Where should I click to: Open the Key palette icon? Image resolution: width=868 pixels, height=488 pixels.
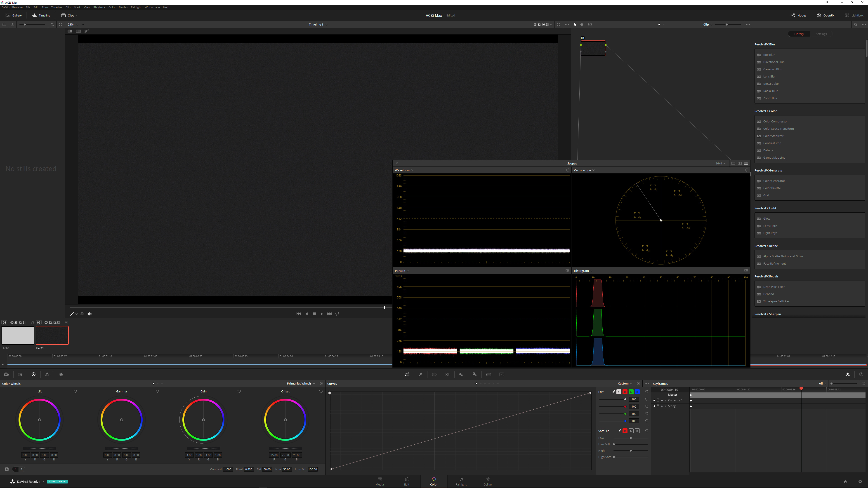(x=474, y=375)
